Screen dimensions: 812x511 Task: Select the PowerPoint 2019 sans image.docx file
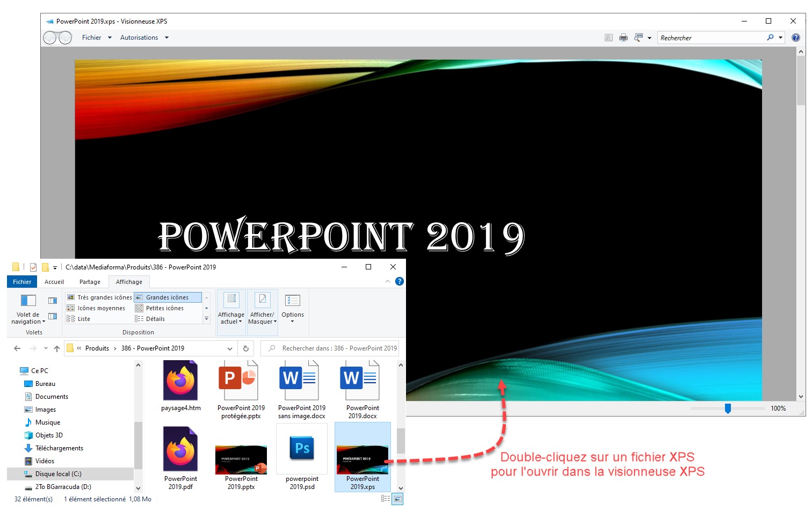click(x=302, y=390)
